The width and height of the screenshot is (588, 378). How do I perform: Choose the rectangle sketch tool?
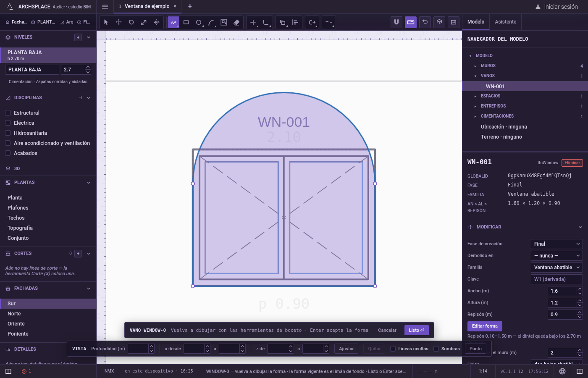(x=186, y=22)
